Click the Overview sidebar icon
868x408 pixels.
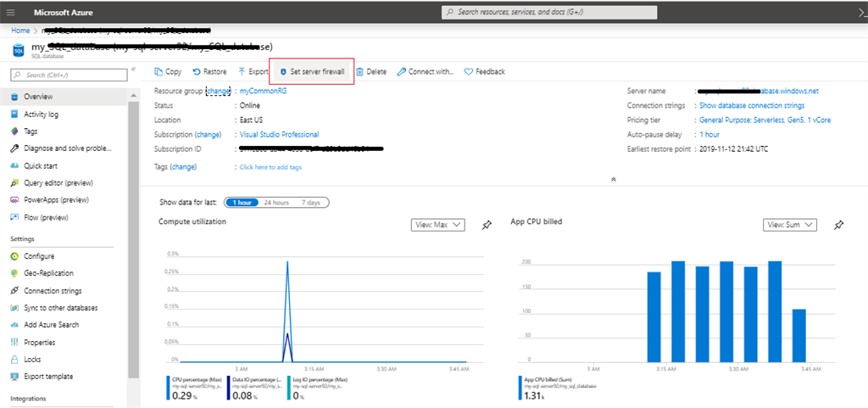pos(15,97)
